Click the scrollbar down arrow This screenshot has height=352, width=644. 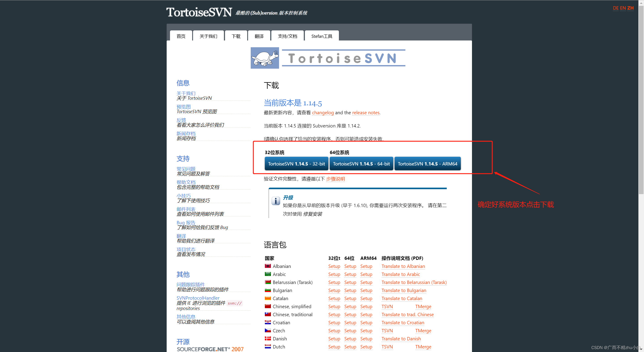(641, 349)
